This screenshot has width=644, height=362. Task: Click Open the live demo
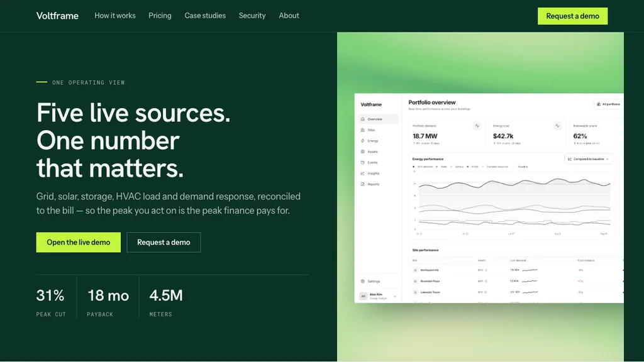[x=79, y=242]
